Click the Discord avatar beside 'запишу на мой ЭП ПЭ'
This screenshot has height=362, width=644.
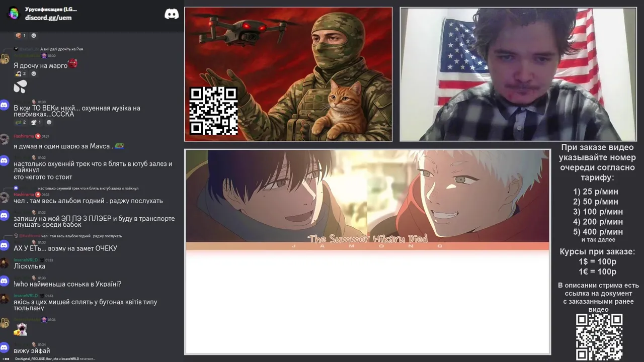click(5, 216)
